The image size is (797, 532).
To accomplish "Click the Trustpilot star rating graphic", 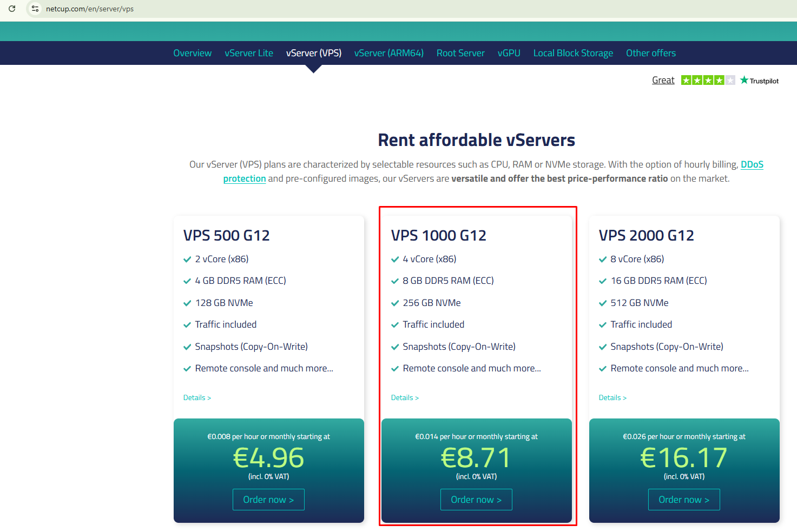I will coord(708,81).
